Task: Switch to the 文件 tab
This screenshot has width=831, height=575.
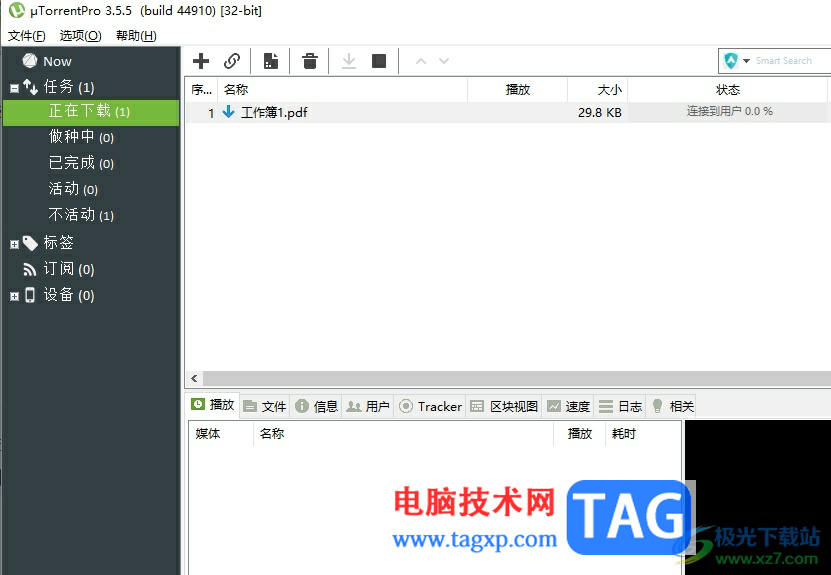Action: coord(265,406)
